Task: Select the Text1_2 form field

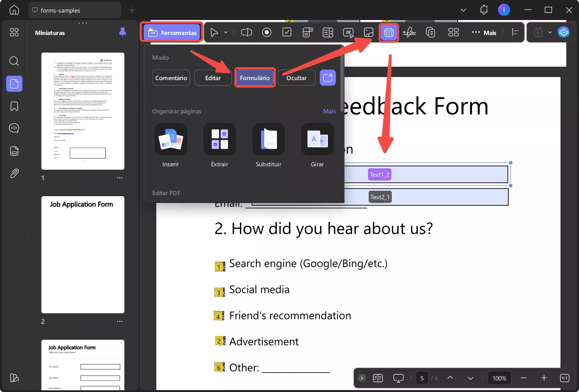Action: (x=380, y=174)
